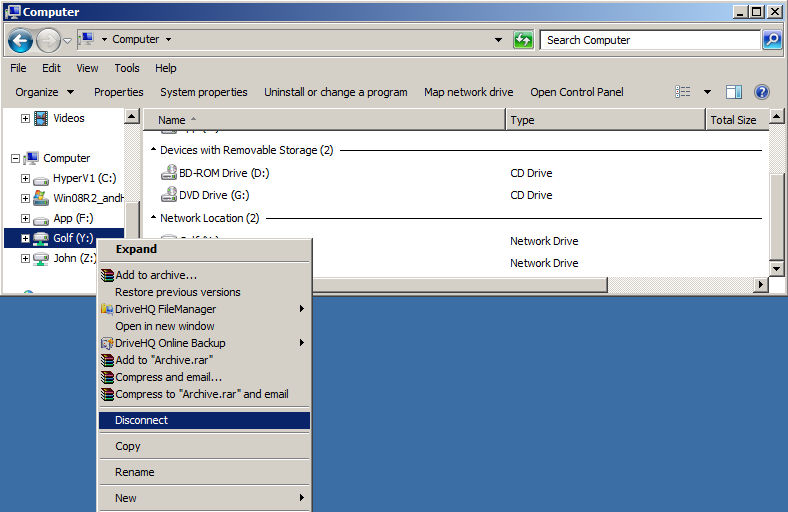The height and width of the screenshot is (512, 788).
Task: Select DVD Drive (G:) in file list
Action: (213, 195)
